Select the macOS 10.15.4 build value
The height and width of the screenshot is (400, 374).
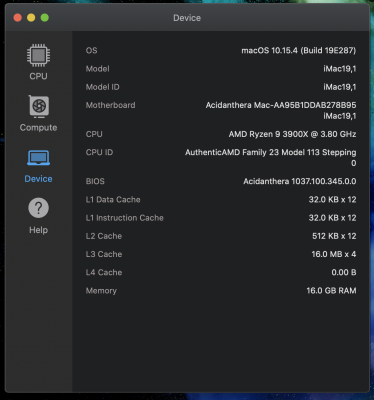299,51
